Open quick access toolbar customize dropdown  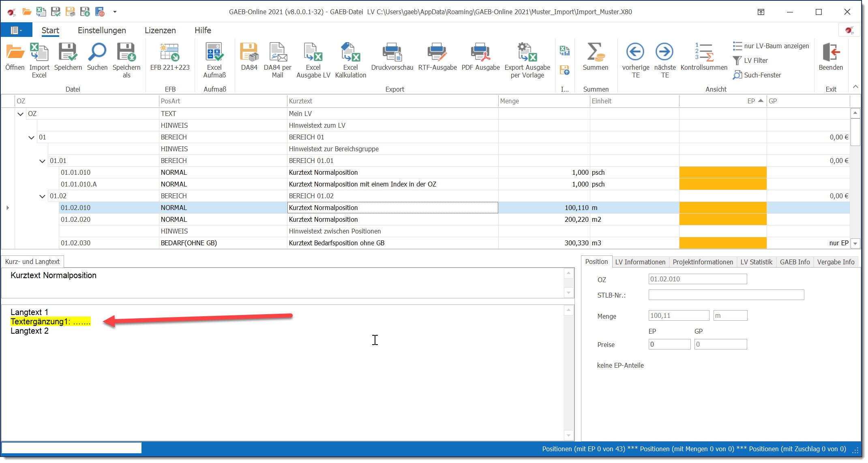(x=115, y=12)
